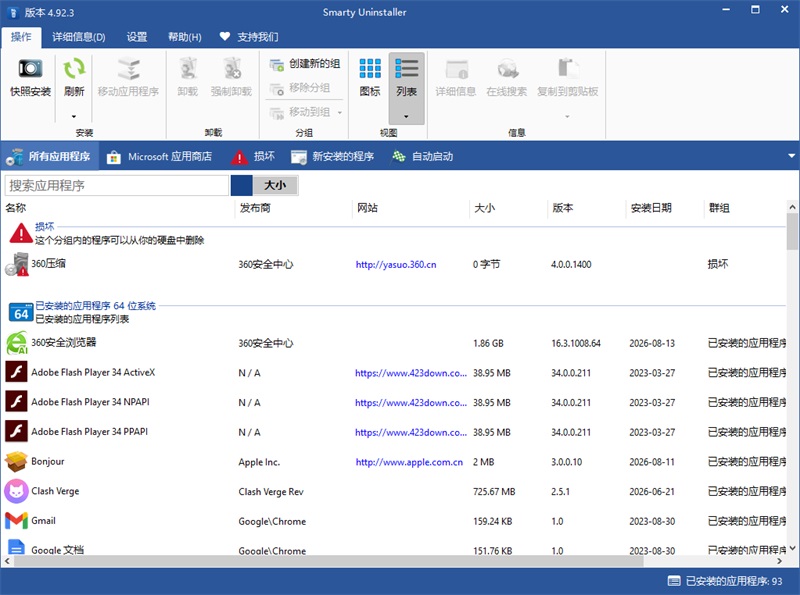Open the 设置 menu tab
The width and height of the screenshot is (800, 595).
click(x=137, y=37)
